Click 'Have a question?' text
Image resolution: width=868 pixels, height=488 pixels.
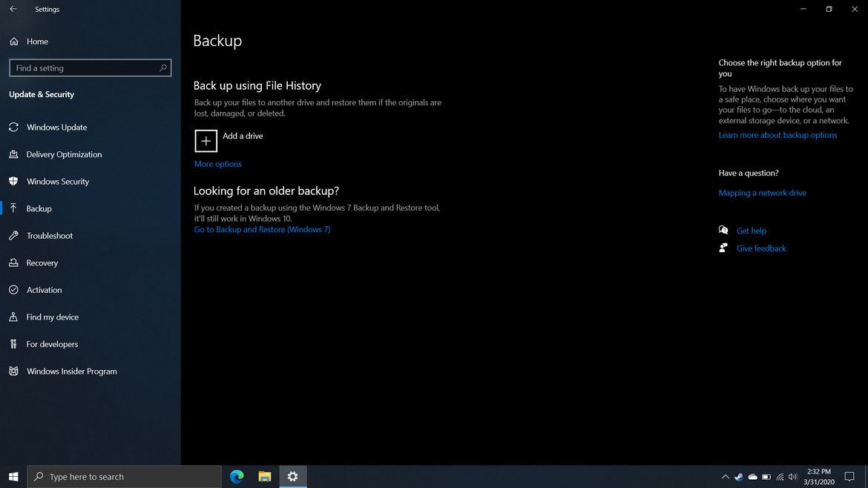(749, 174)
